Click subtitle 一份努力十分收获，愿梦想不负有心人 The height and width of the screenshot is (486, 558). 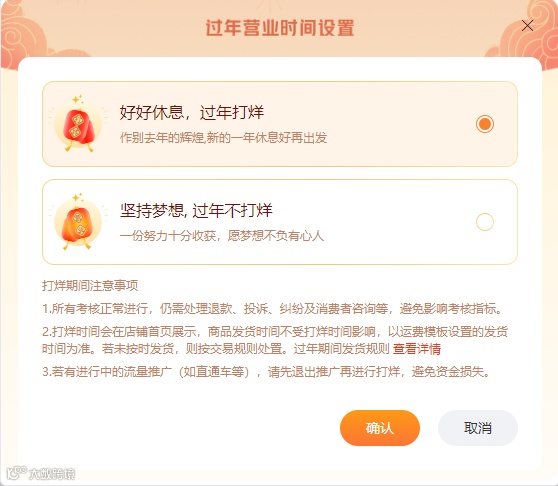(x=222, y=236)
